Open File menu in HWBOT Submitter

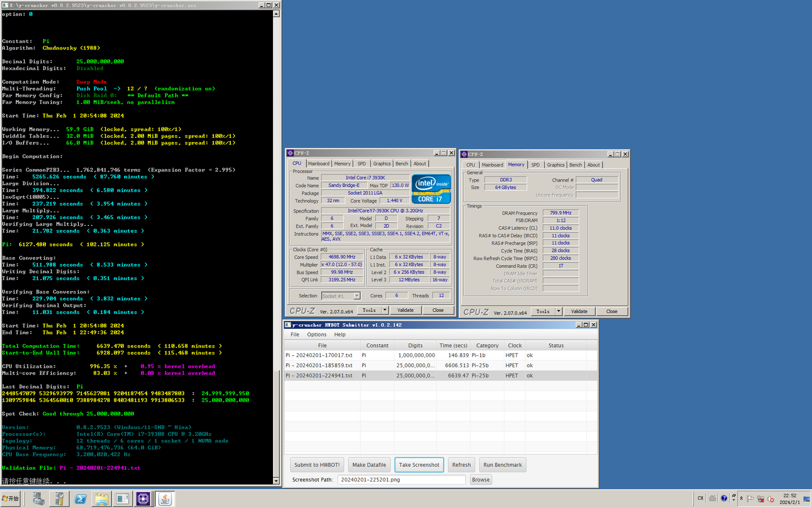pyautogui.click(x=295, y=334)
